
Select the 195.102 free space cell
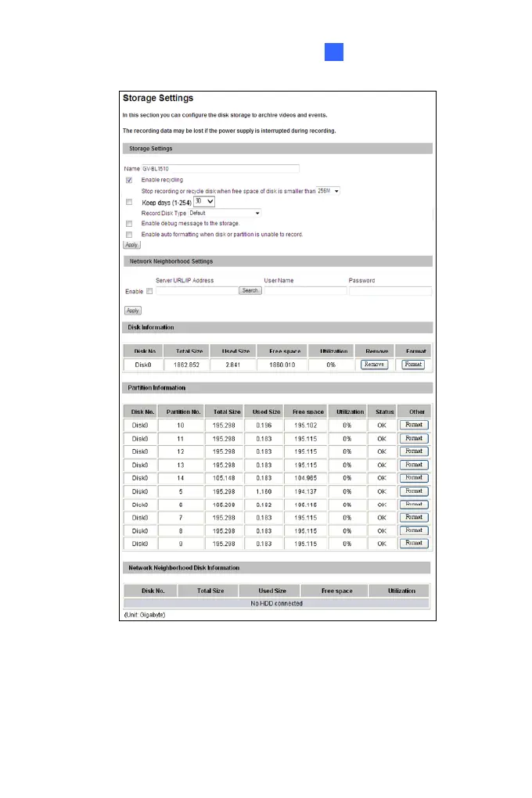point(305,426)
